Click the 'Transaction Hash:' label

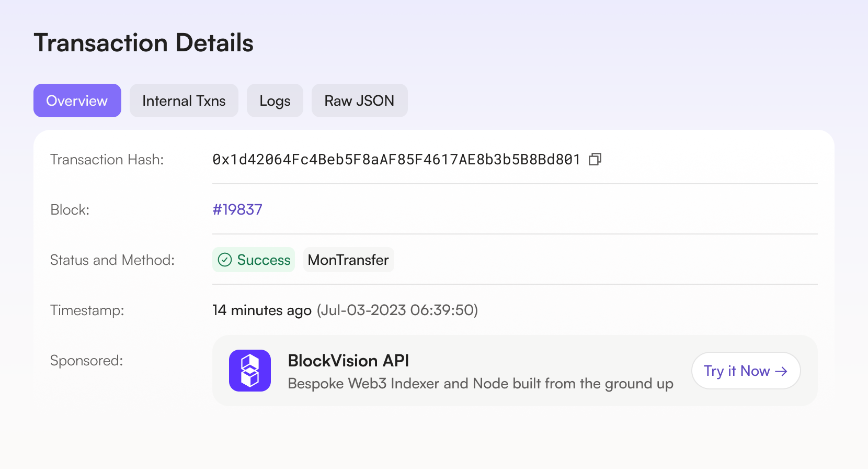click(107, 159)
